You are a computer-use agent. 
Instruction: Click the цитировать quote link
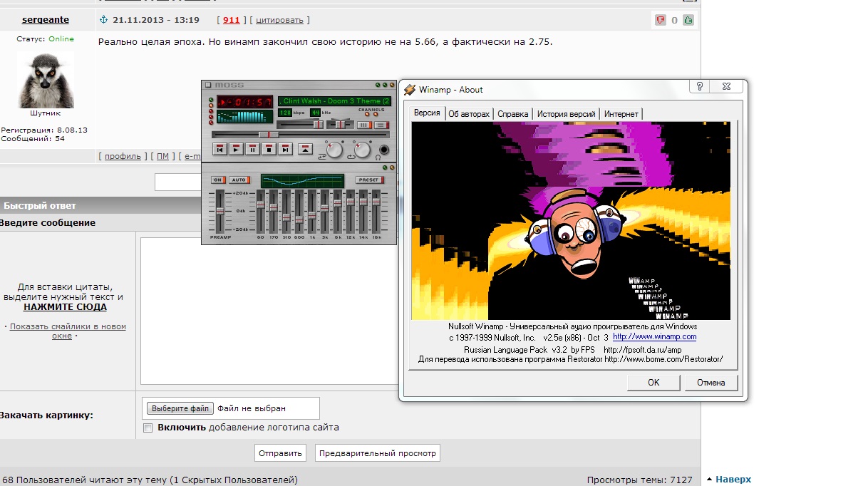click(279, 20)
